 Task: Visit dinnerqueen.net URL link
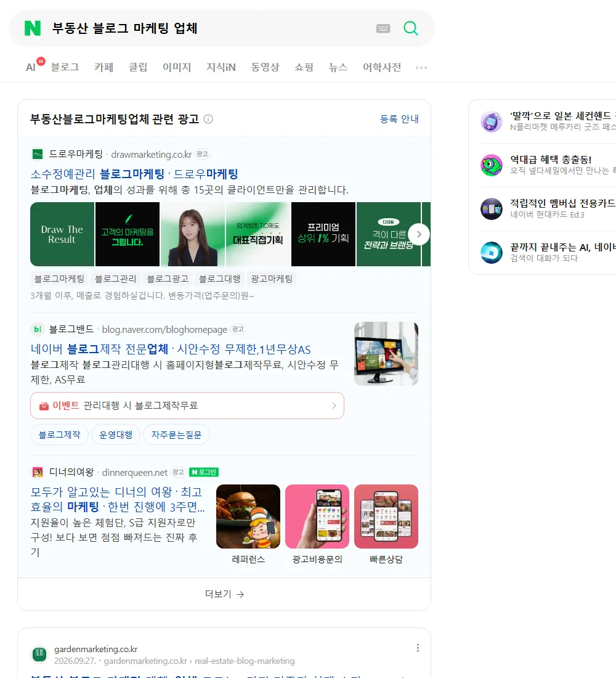pyautogui.click(x=134, y=473)
